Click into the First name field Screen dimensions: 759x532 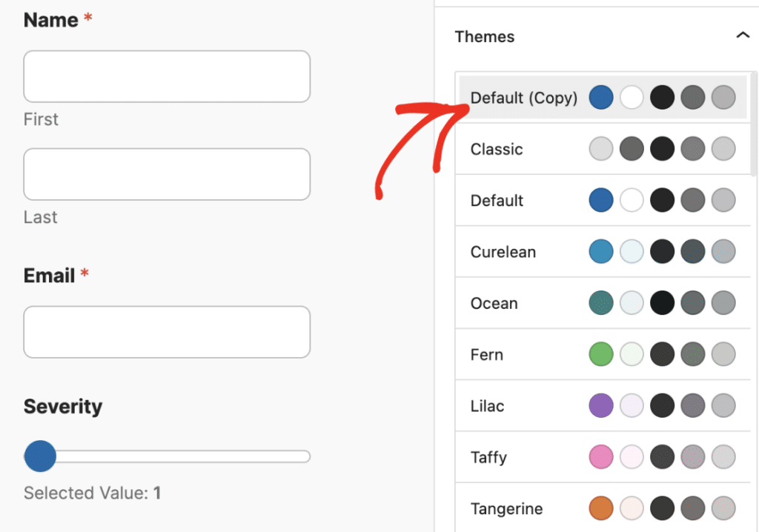coord(167,76)
